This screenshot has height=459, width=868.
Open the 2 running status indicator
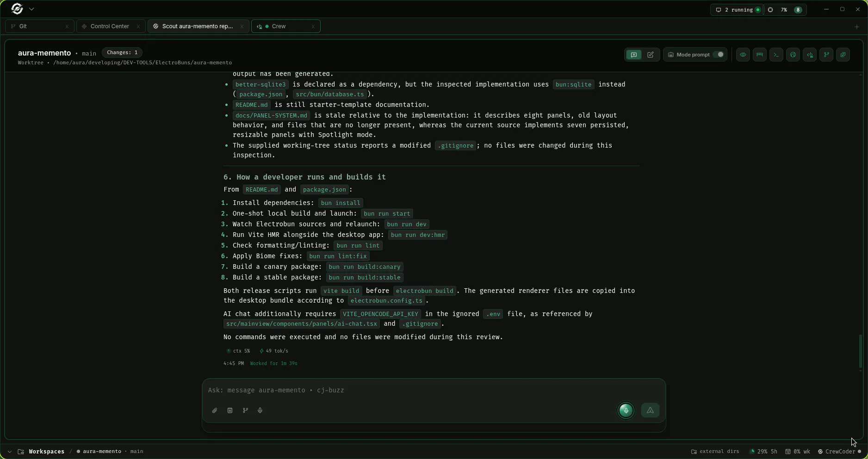pos(738,10)
